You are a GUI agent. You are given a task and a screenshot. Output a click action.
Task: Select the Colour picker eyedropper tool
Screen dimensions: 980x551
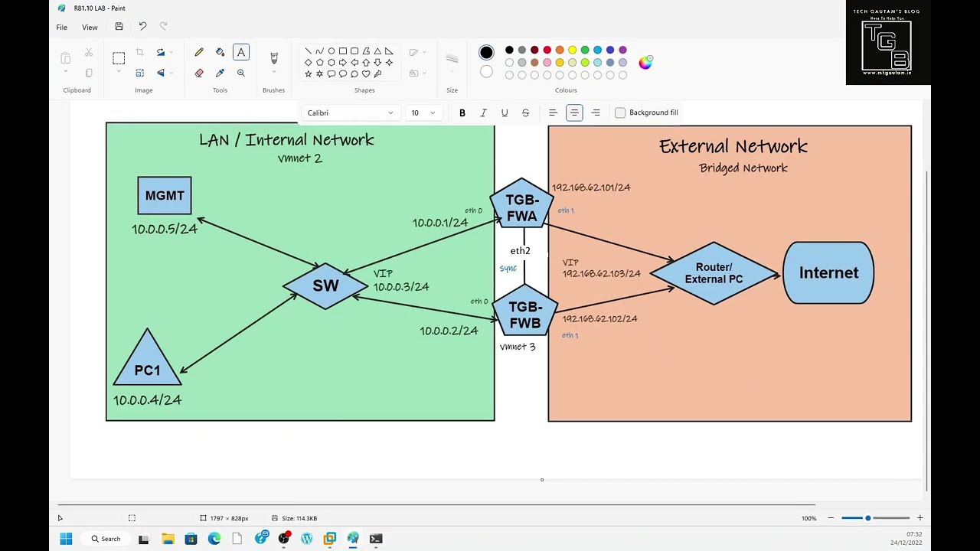220,73
